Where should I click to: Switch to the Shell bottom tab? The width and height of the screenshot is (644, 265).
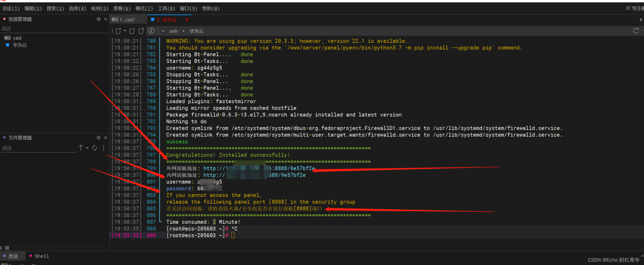coord(41,256)
